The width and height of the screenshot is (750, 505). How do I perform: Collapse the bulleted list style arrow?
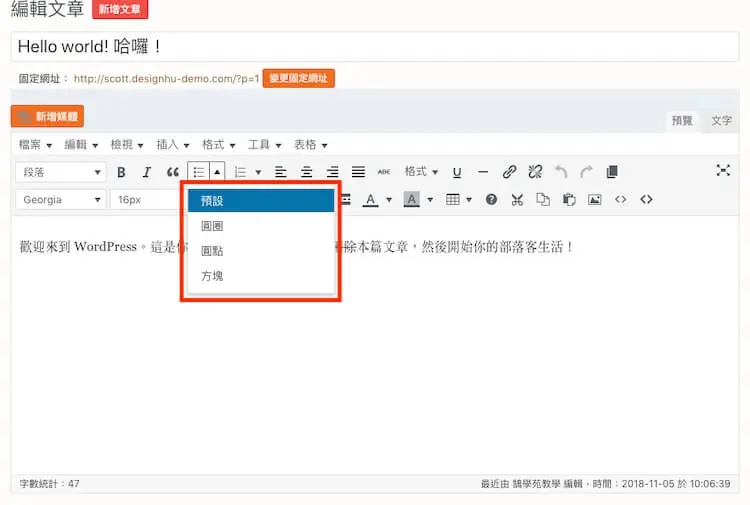(217, 172)
